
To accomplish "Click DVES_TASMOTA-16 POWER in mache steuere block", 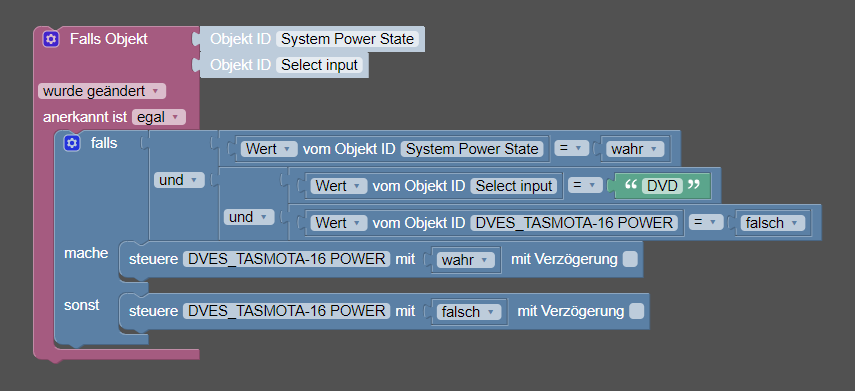I will point(287,259).
